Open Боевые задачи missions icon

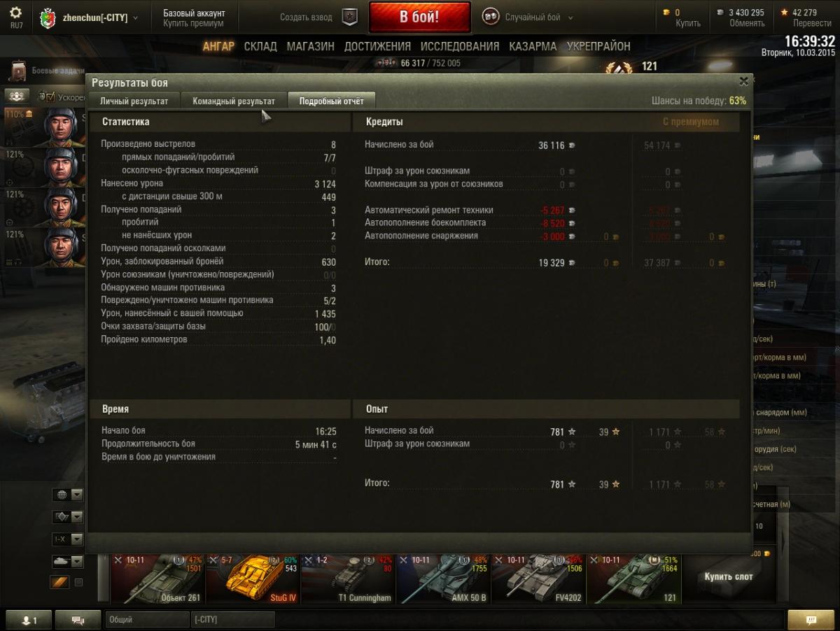[x=18, y=70]
